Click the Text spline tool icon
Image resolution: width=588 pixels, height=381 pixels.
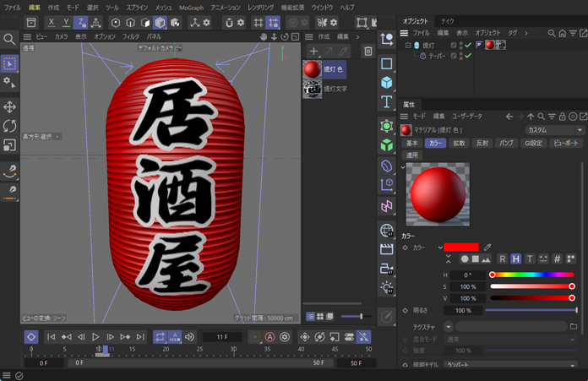387,101
